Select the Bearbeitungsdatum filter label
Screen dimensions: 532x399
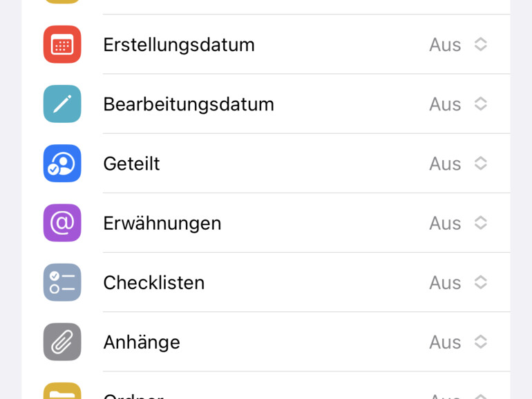[189, 104]
